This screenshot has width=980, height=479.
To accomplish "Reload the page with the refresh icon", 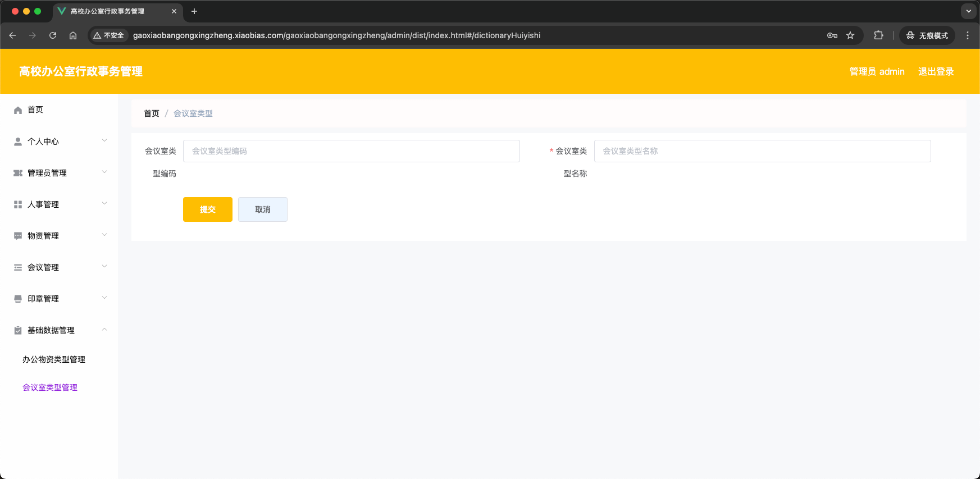I will [x=53, y=35].
